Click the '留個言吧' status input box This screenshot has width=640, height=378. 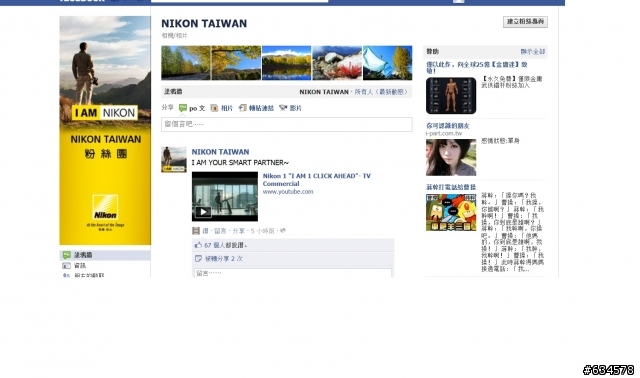click(287, 124)
